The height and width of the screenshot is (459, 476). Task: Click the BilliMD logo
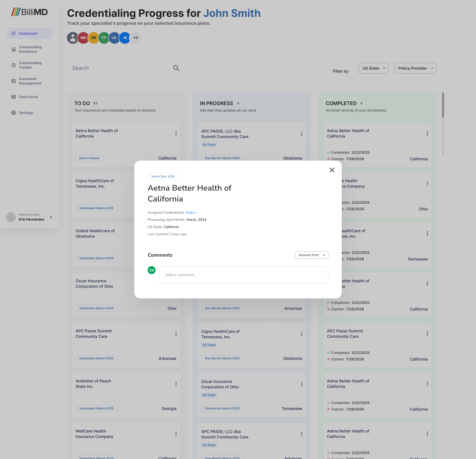click(30, 12)
